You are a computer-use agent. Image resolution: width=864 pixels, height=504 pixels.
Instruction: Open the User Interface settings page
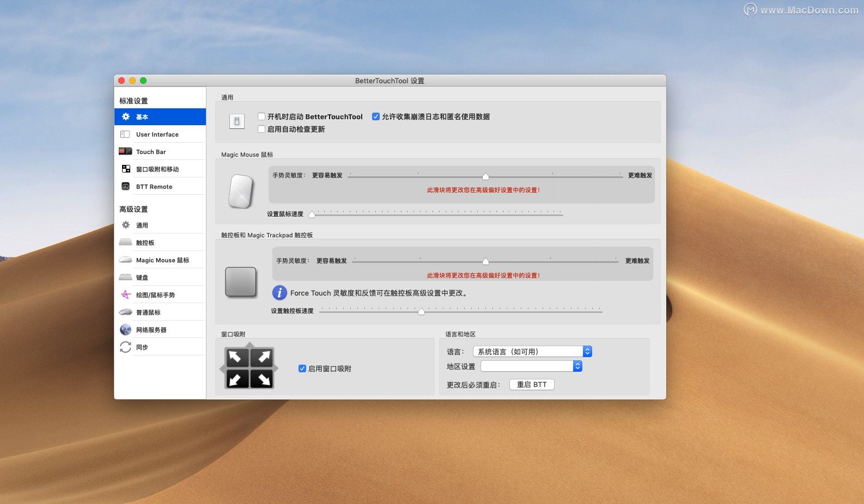(x=160, y=134)
